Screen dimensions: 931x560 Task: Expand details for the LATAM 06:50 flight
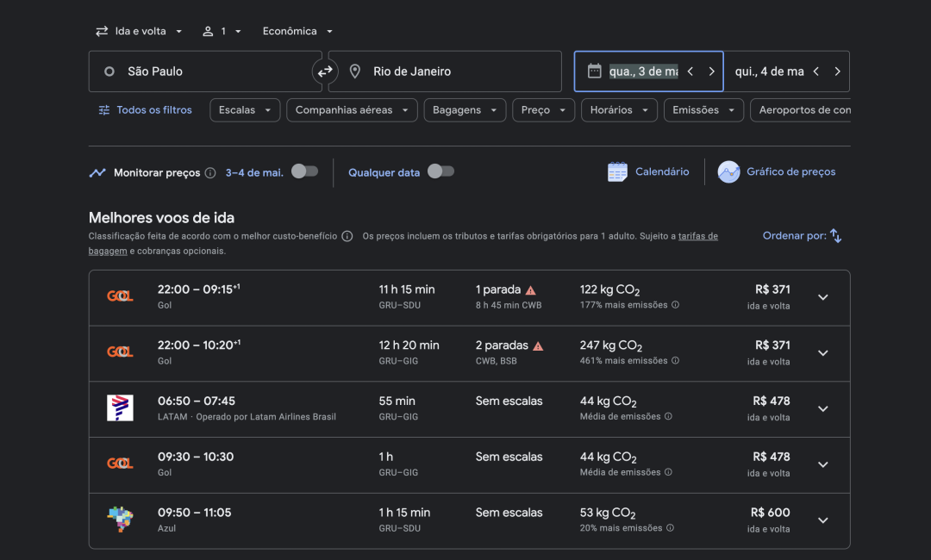(x=822, y=408)
